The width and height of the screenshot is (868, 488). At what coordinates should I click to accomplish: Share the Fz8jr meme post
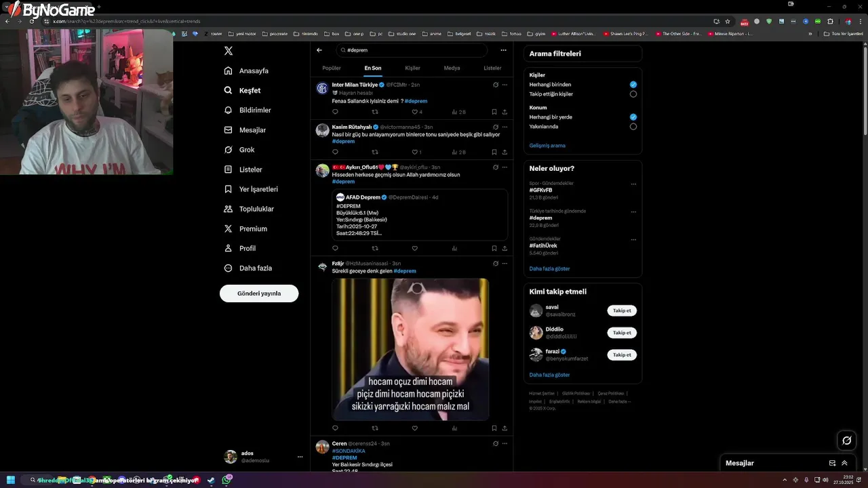(505, 428)
